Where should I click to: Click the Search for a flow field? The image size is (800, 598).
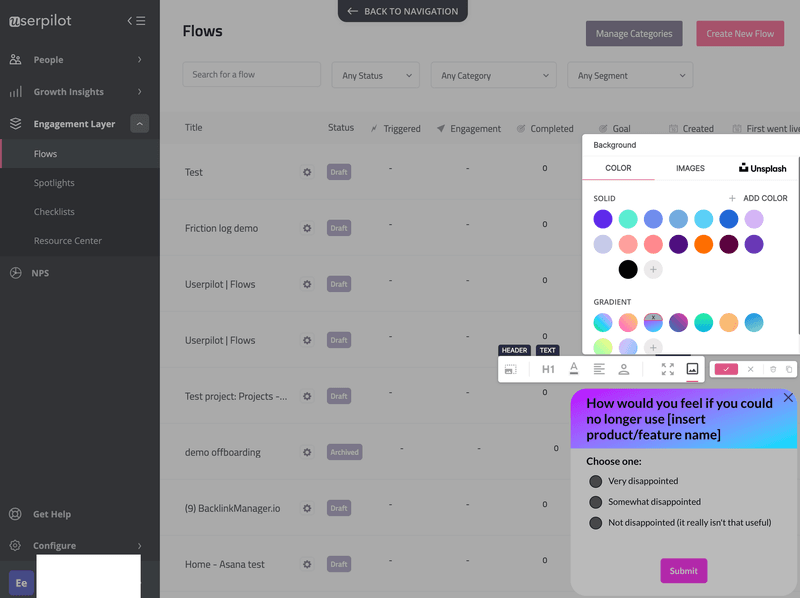point(251,75)
